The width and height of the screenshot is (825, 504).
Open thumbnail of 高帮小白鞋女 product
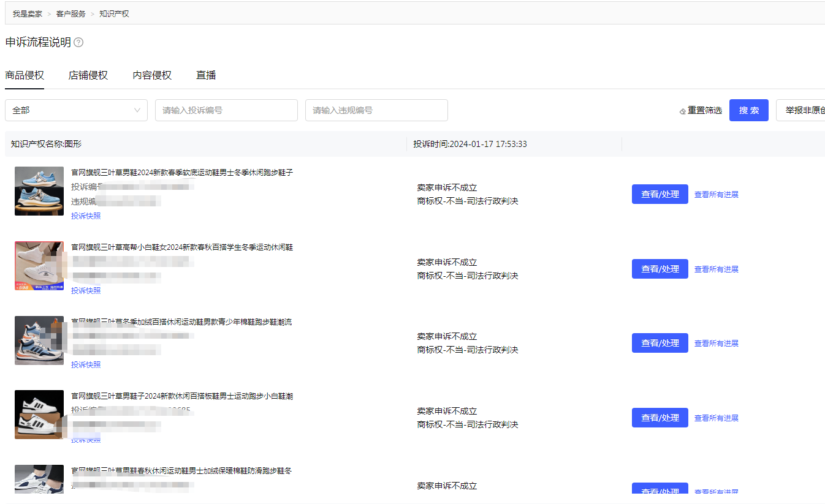point(39,266)
